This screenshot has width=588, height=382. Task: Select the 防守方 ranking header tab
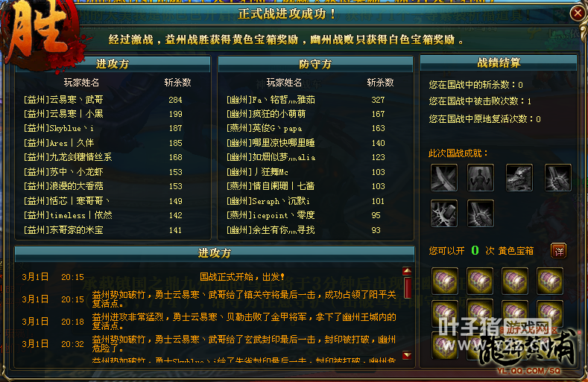pyautogui.click(x=315, y=64)
